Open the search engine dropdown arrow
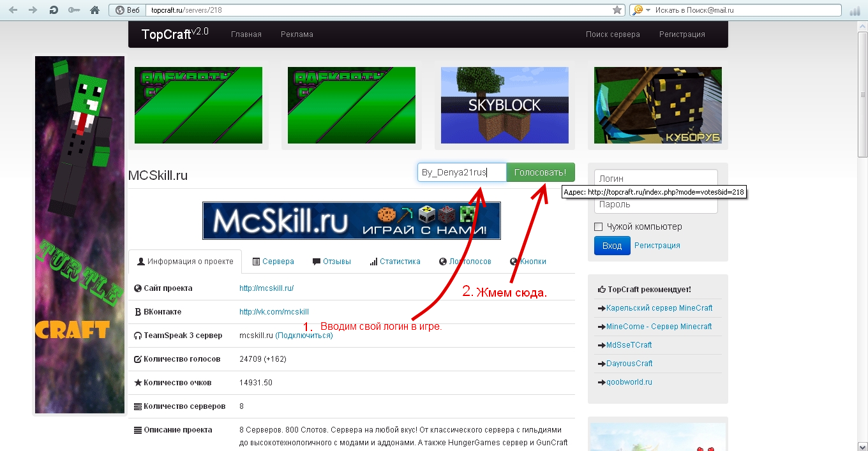The width and height of the screenshot is (868, 451). pos(648,10)
